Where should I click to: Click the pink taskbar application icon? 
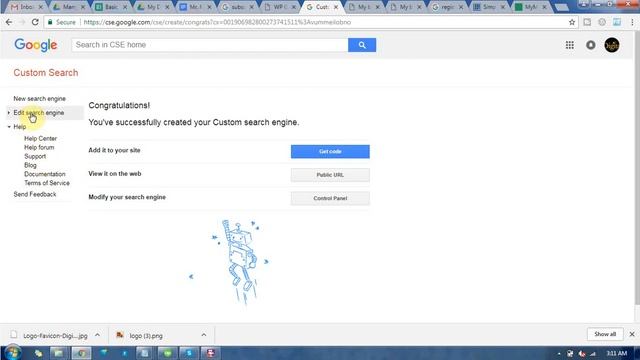pos(211,353)
